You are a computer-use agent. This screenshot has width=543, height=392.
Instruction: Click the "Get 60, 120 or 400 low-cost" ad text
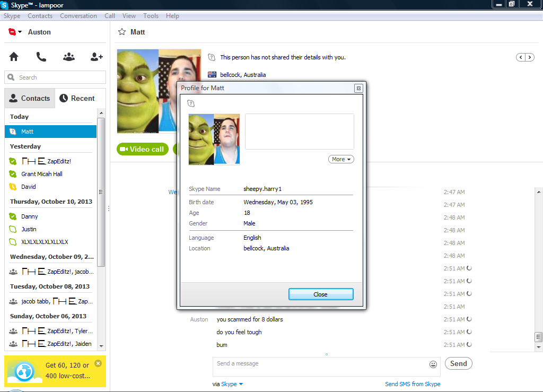(x=67, y=371)
